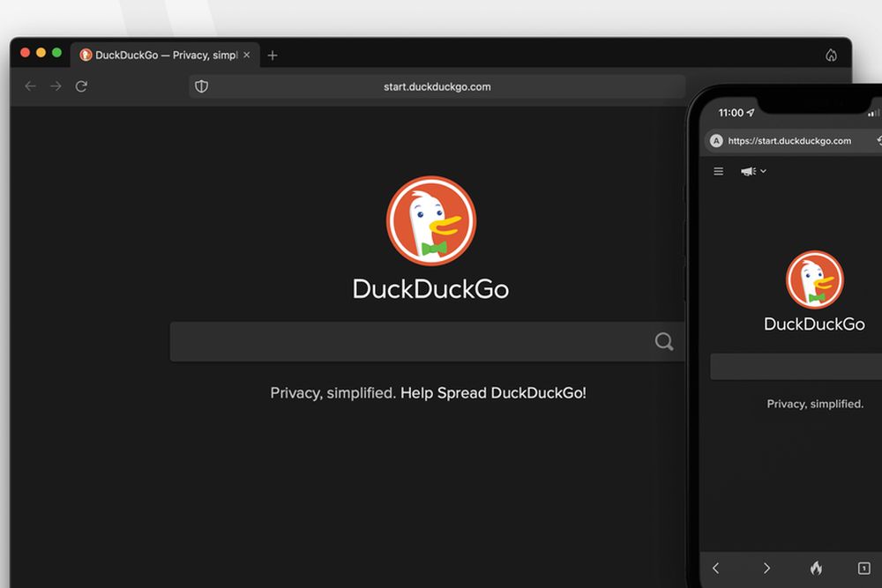882x588 pixels.
Task: Click the Help Spread DuckDuckGo! link
Action: (x=493, y=393)
